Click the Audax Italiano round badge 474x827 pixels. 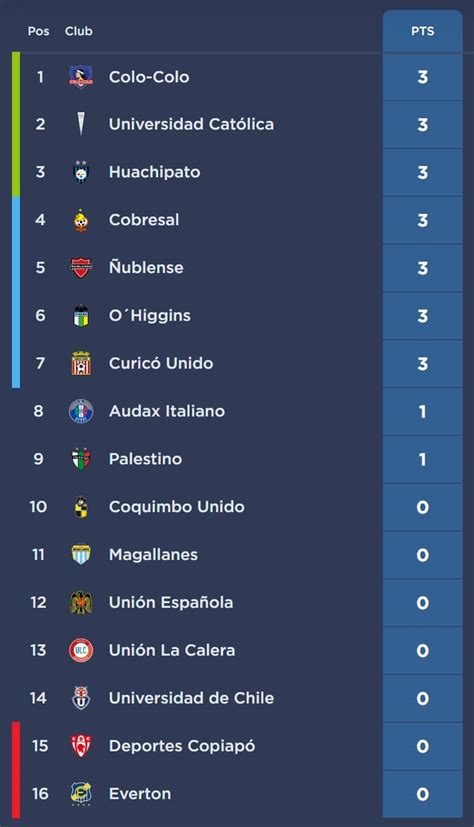click(x=81, y=411)
